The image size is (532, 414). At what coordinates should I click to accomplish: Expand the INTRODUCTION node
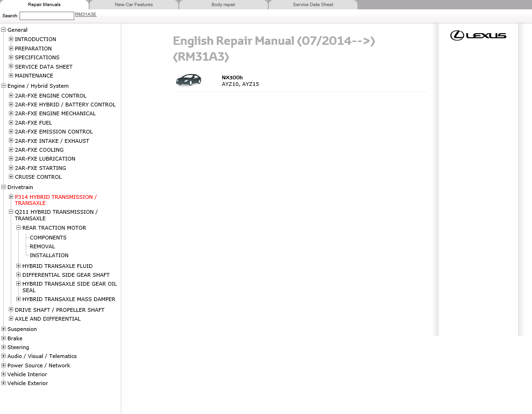click(11, 39)
